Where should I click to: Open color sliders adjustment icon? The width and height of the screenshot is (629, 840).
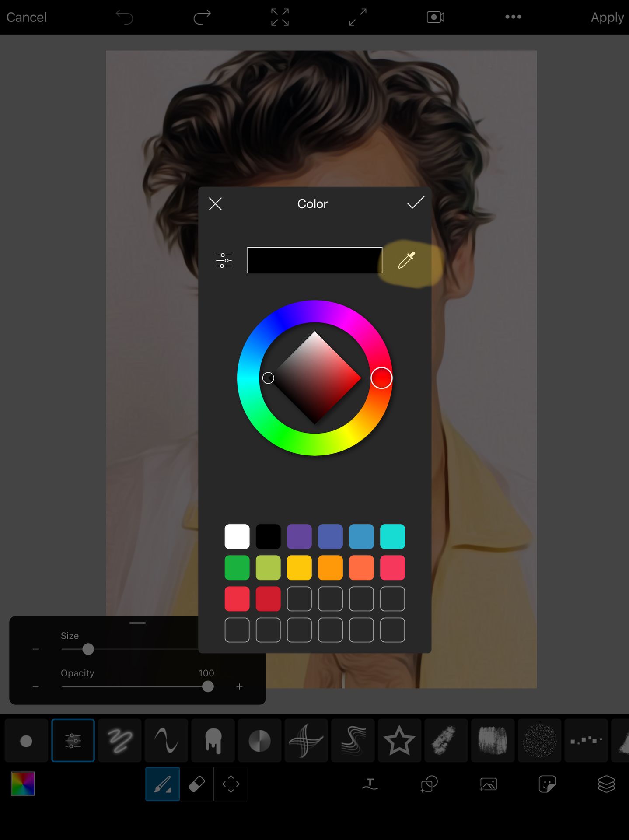224,260
